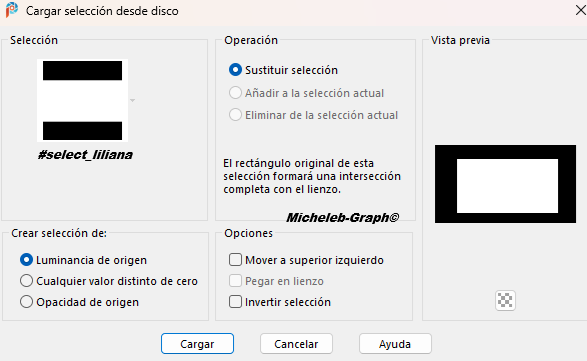Click the PaintShop Pro logo in title bar
The image size is (587, 361).
(x=12, y=10)
